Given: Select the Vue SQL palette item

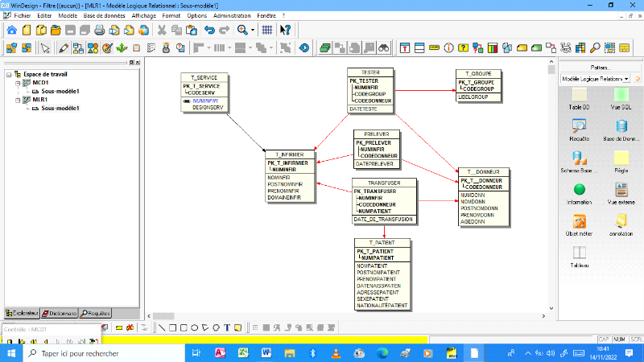Looking at the screenshot, I should (621, 95).
